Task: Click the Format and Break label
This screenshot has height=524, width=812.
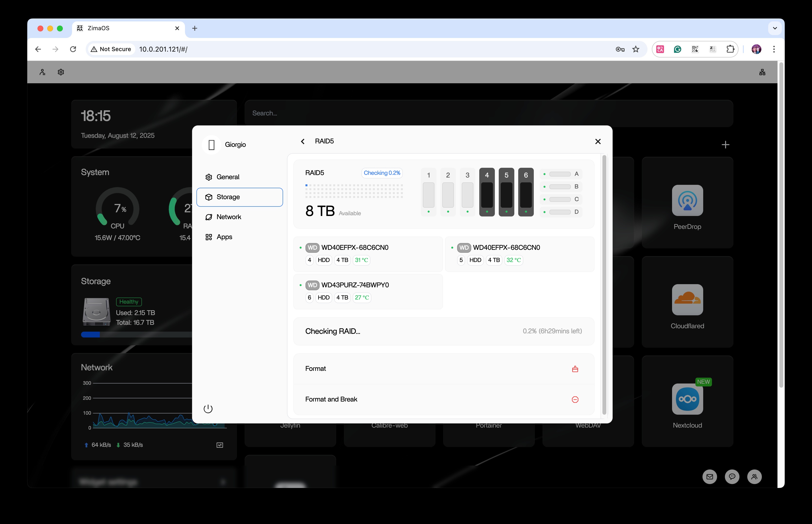Action: [x=331, y=399]
